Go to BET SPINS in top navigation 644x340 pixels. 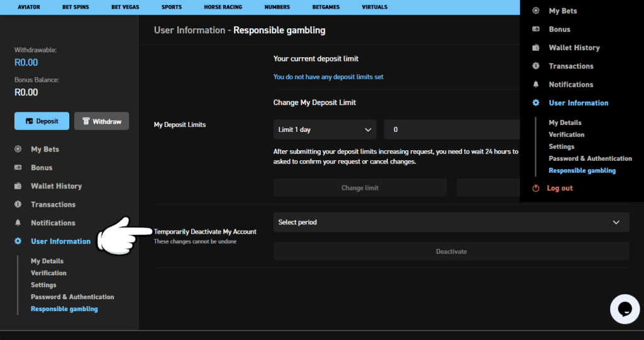pyautogui.click(x=75, y=7)
